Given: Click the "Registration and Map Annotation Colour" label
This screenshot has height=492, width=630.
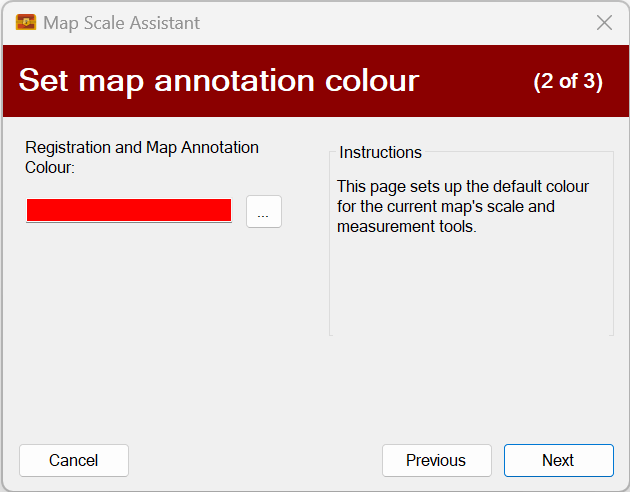Looking at the screenshot, I should pos(142,157).
